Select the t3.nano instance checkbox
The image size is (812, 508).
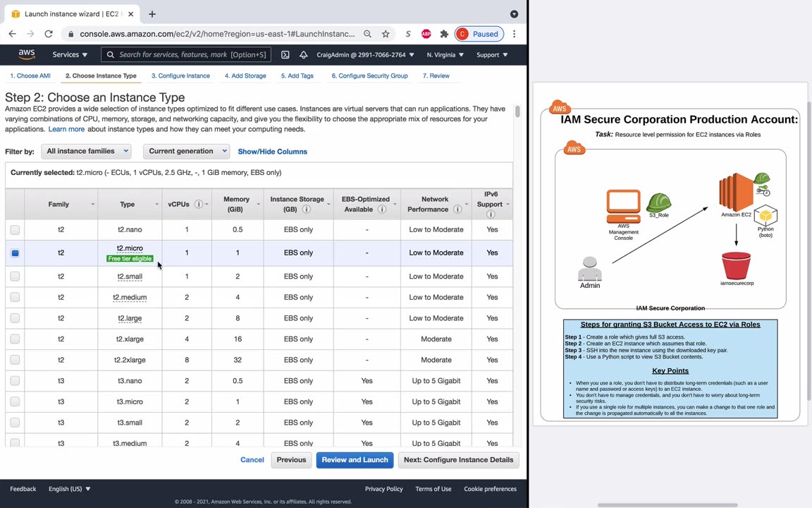pyautogui.click(x=15, y=380)
